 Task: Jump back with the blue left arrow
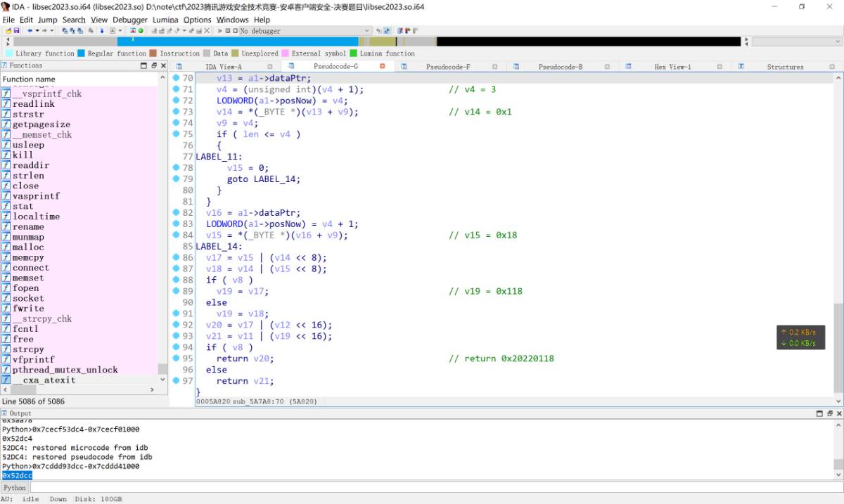coord(30,31)
